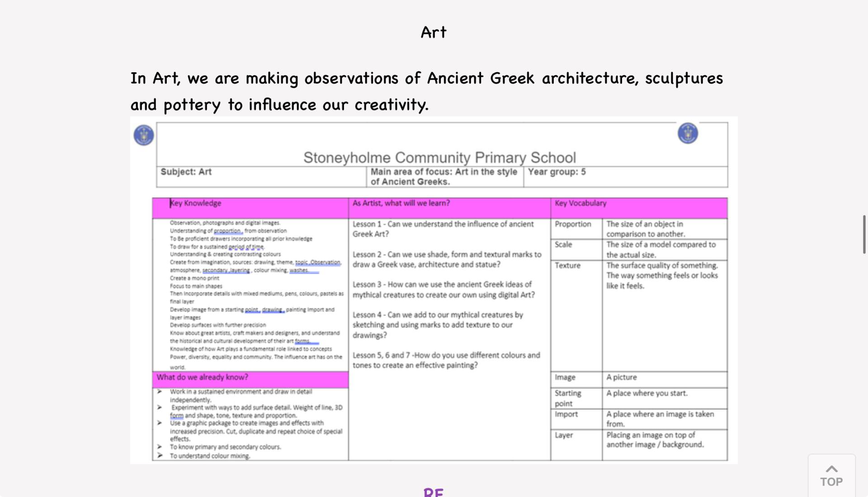Click the 'Subject: Art' cell

pos(261,177)
